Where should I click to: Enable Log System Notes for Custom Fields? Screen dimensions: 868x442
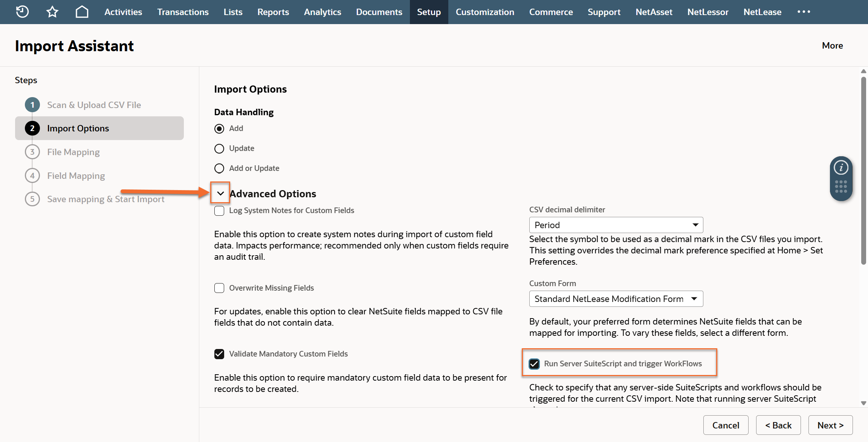click(219, 211)
